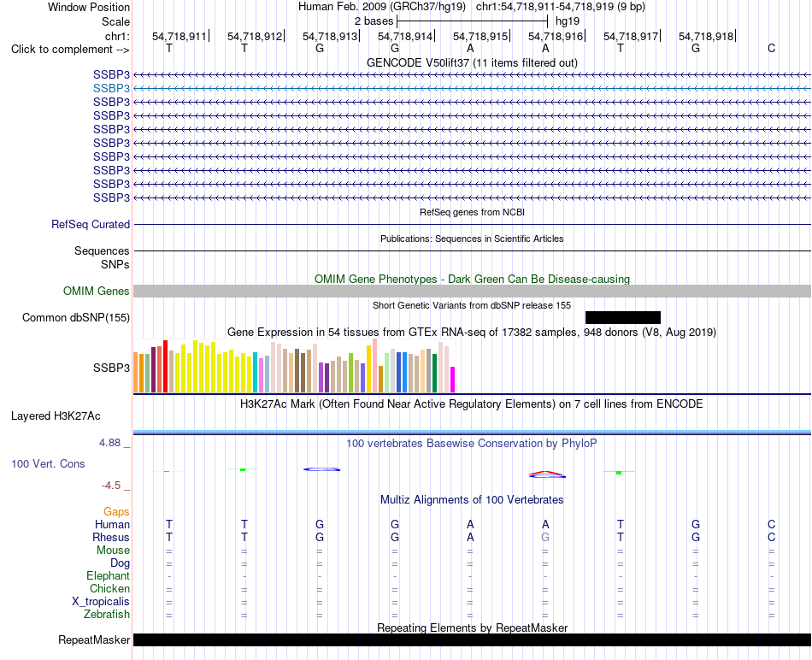Click the first SSBP3 transcript label

click(x=111, y=74)
